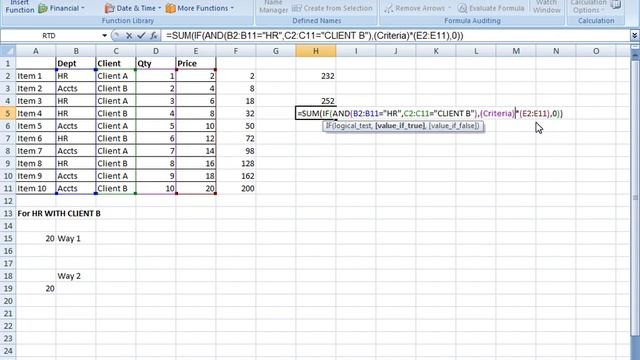This screenshot has width=640, height=360.
Task: Click Price value 14 in the Item 7 row
Action: pyautogui.click(x=196, y=151)
